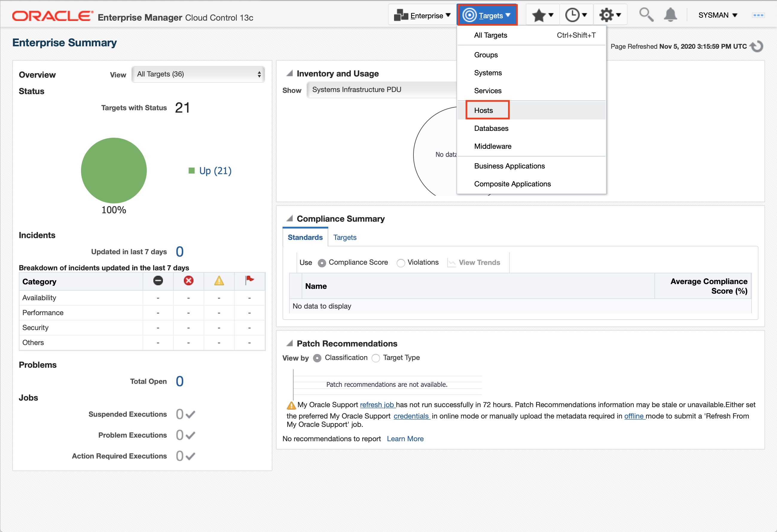Click the Patch Recommendations warning triangle icon
This screenshot has width=777, height=532.
click(x=291, y=405)
